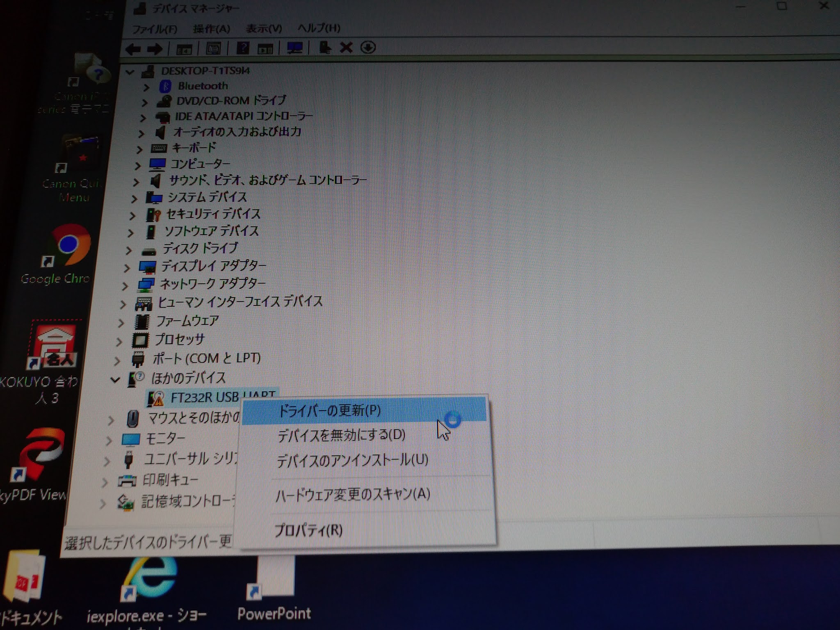Expand the Bluetooth category

[146, 87]
